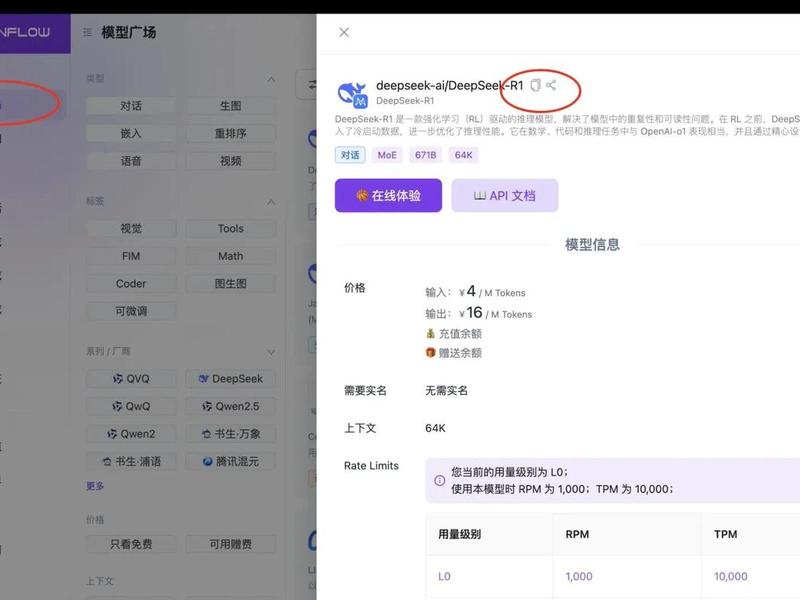The width and height of the screenshot is (800, 600).
Task: Filter by DeepSeek model series
Action: pyautogui.click(x=231, y=379)
